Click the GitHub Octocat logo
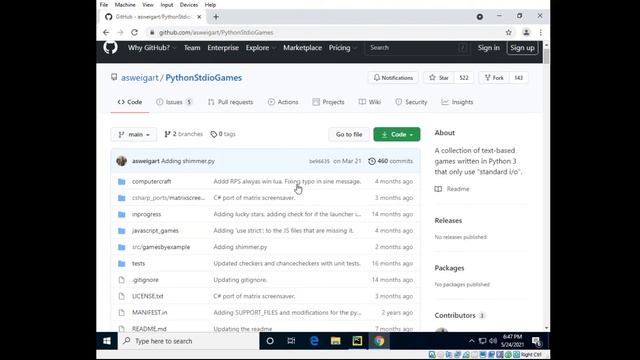Image resolution: width=640 pixels, height=360 pixels. [110, 48]
